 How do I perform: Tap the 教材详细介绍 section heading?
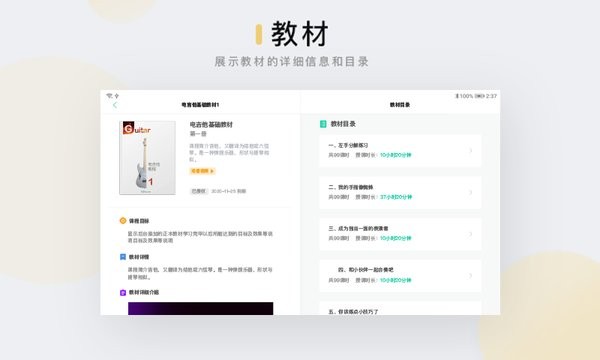click(x=144, y=293)
